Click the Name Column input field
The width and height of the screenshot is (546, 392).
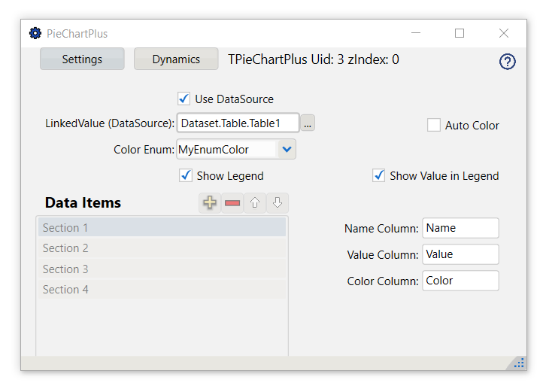tap(460, 228)
